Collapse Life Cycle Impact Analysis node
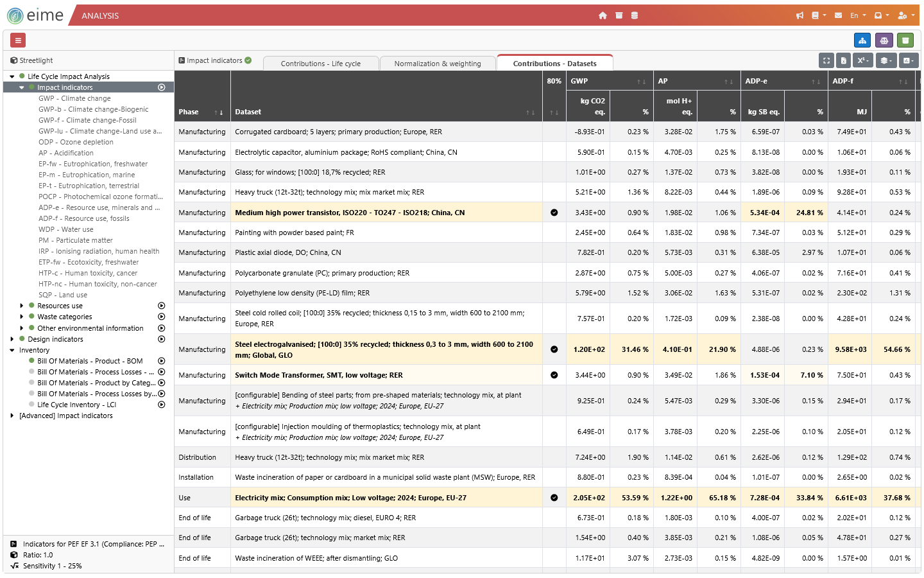The width and height of the screenshot is (924, 578). (x=12, y=76)
